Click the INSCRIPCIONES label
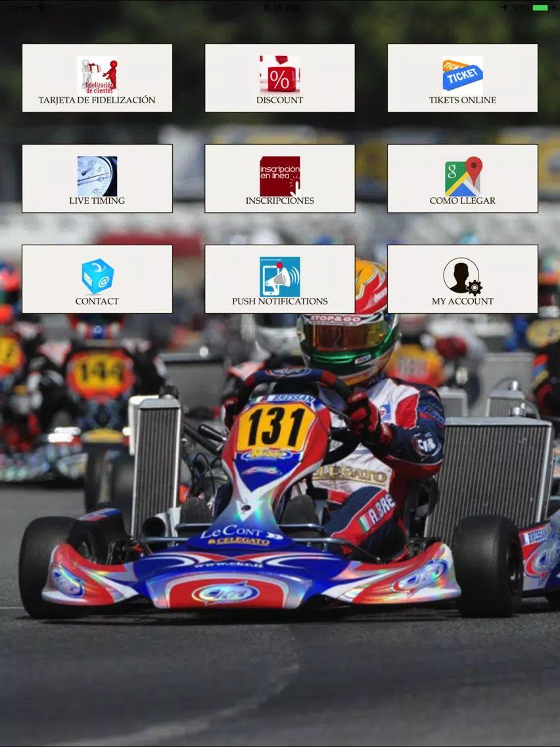Viewport: 560px width, 747px height. (279, 201)
